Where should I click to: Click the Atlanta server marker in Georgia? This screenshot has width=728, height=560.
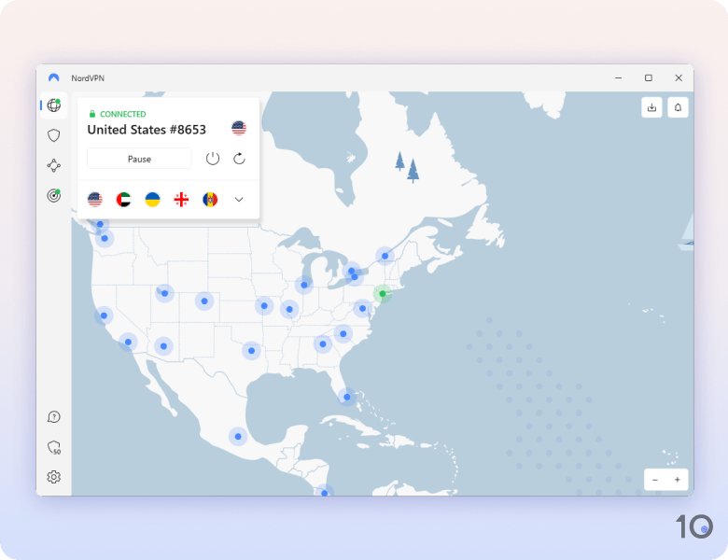click(323, 344)
